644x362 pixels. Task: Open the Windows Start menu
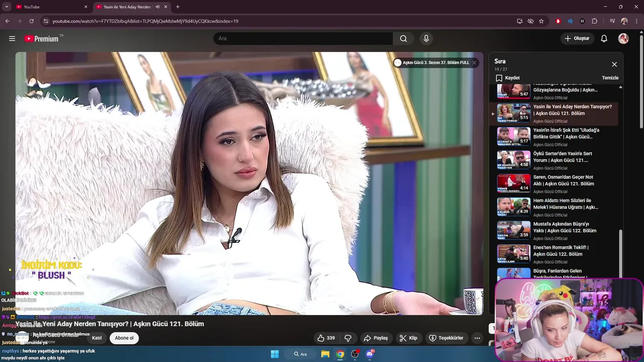click(x=275, y=354)
